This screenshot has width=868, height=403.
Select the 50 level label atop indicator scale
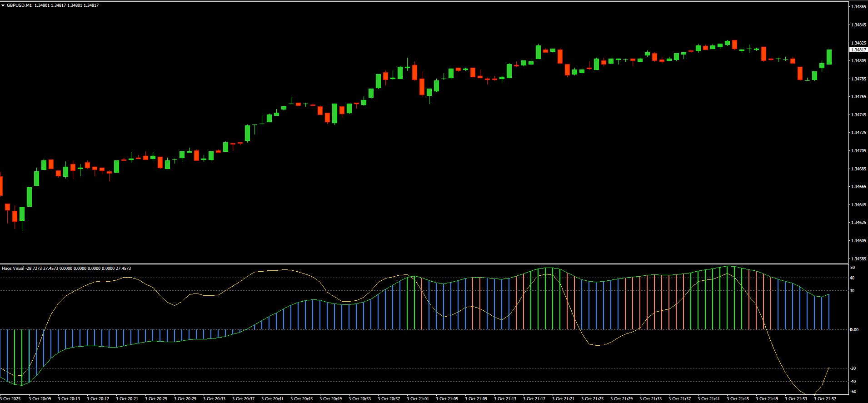(x=853, y=268)
